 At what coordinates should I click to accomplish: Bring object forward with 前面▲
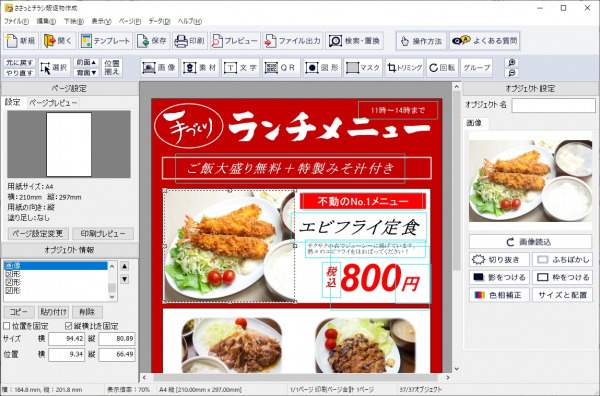point(86,62)
